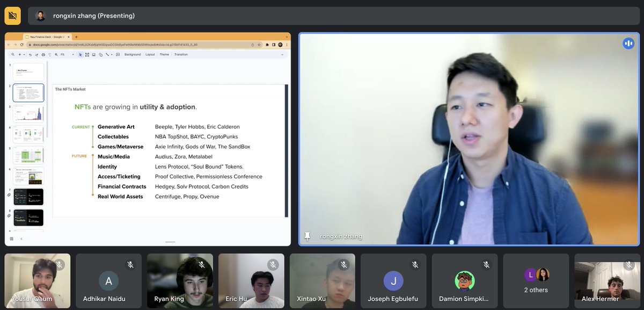644x310 pixels.
Task: Open the grid view icon below filmstrip
Action: 12,239
